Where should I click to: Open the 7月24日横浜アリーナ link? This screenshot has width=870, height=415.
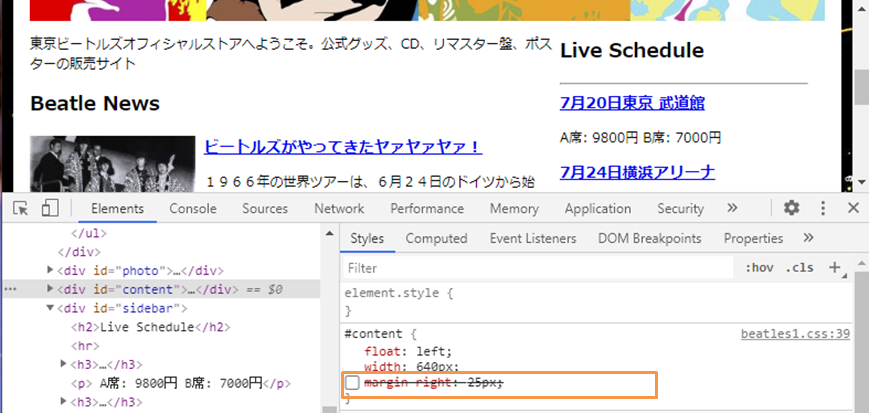pos(637,172)
